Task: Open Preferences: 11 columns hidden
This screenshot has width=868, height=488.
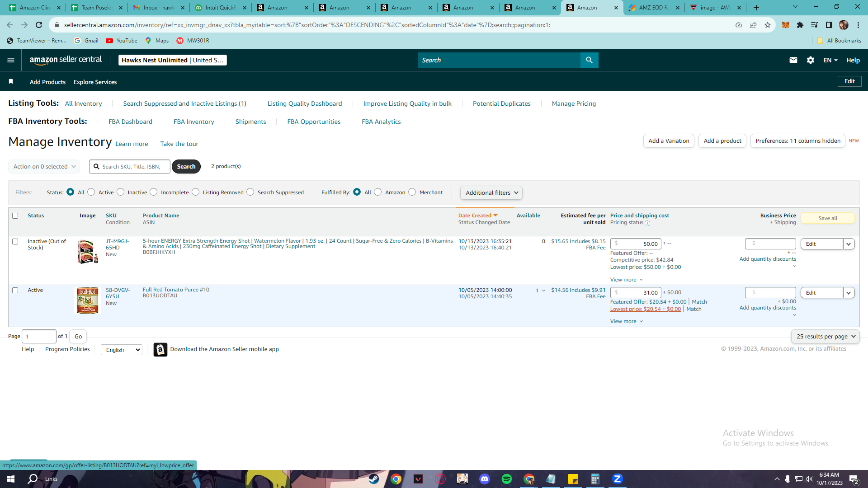Action: pos(798,141)
